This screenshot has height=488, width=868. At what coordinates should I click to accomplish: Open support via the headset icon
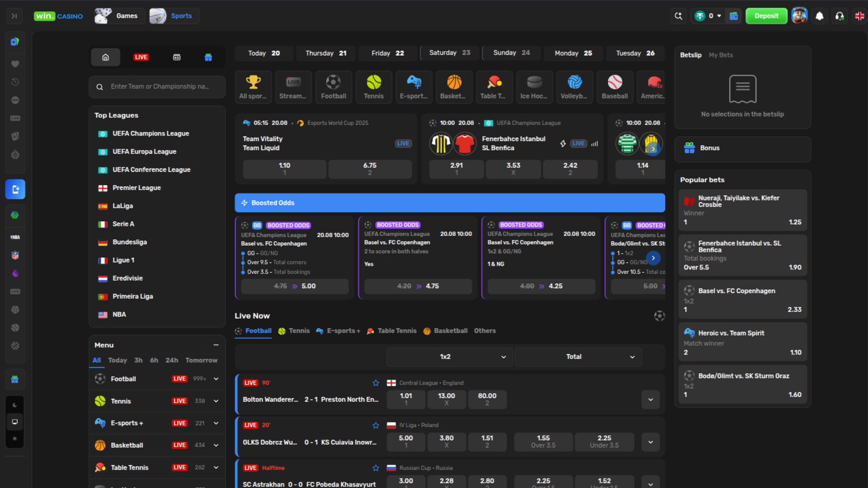[840, 16]
